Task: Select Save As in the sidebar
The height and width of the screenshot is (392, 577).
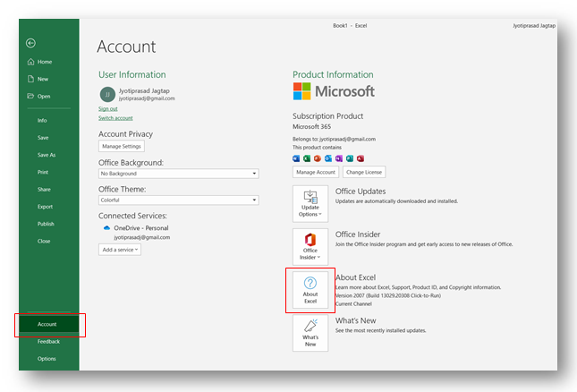Action: point(47,155)
